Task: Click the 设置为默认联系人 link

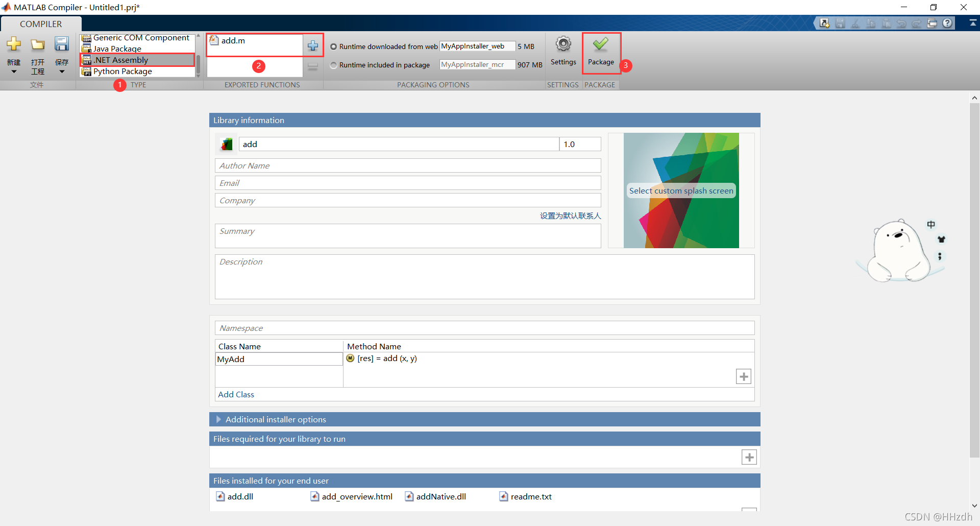Action: point(570,216)
